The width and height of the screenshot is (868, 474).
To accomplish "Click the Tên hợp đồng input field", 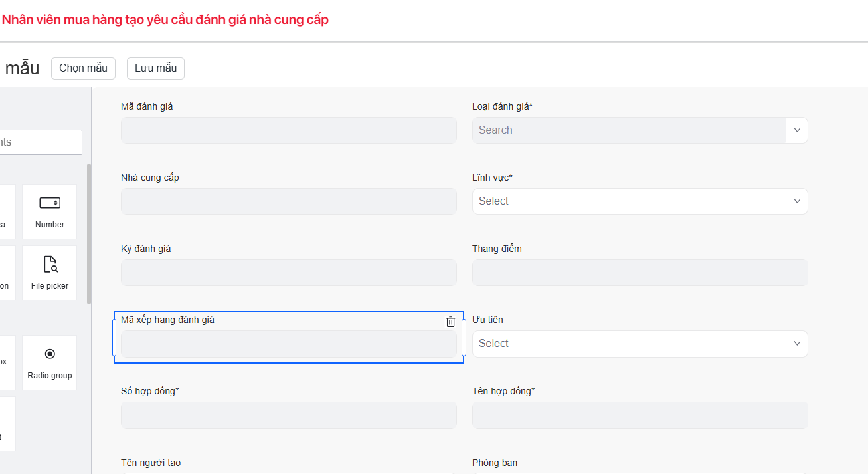I will point(640,415).
